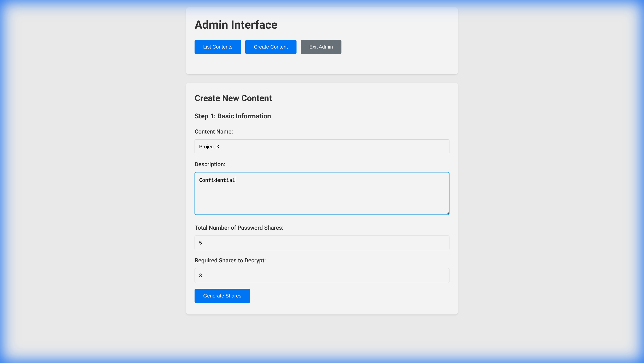This screenshot has height=363, width=644.
Task: Click the Description label
Action: point(210,164)
